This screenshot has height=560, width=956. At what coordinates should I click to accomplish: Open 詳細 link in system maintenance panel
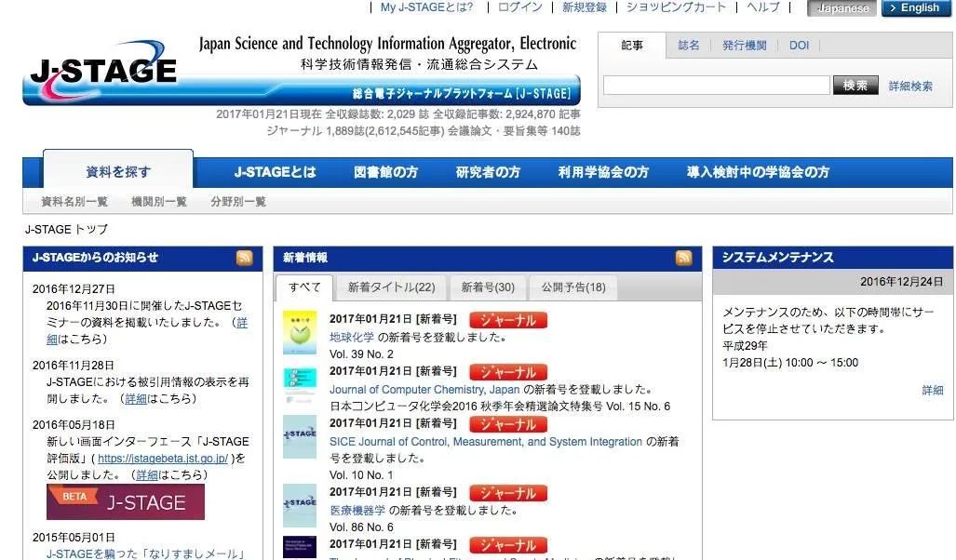tap(932, 391)
